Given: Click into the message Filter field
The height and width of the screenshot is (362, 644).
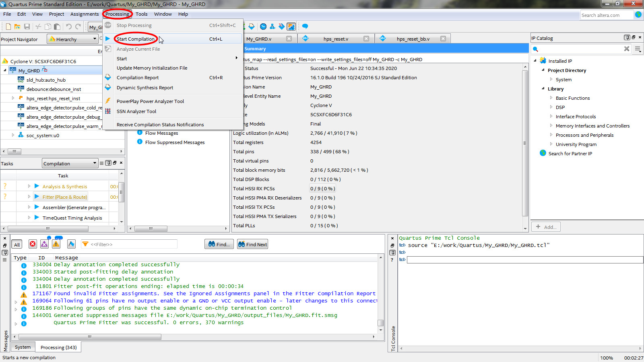Looking at the screenshot, I should pyautogui.click(x=129, y=244).
